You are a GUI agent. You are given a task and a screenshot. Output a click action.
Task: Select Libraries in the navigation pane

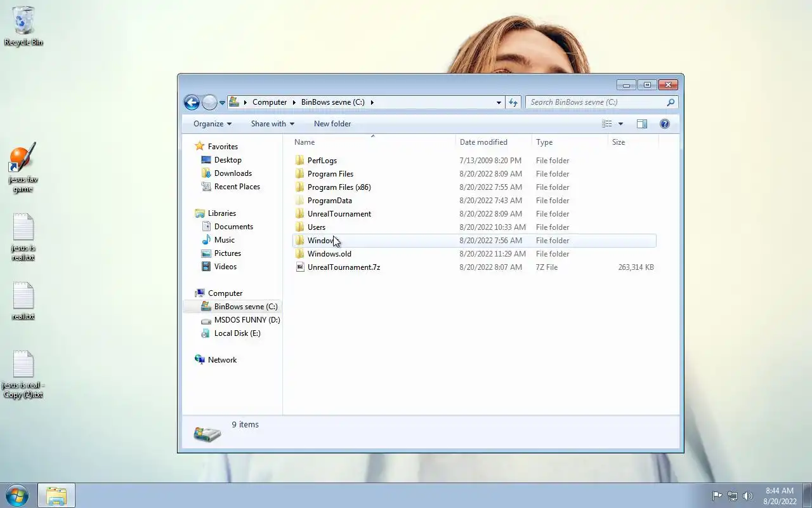point(222,213)
